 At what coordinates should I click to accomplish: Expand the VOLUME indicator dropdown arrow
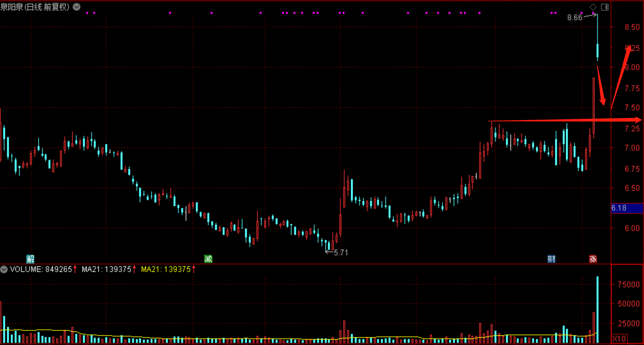[4, 269]
